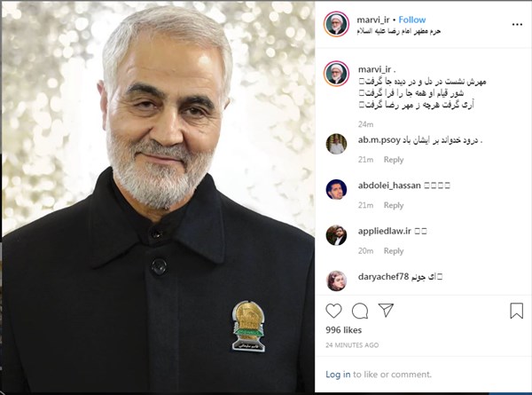Viewport: 532px width, 395px height.
Task: Follow the marvi_ir account
Action: tap(412, 20)
